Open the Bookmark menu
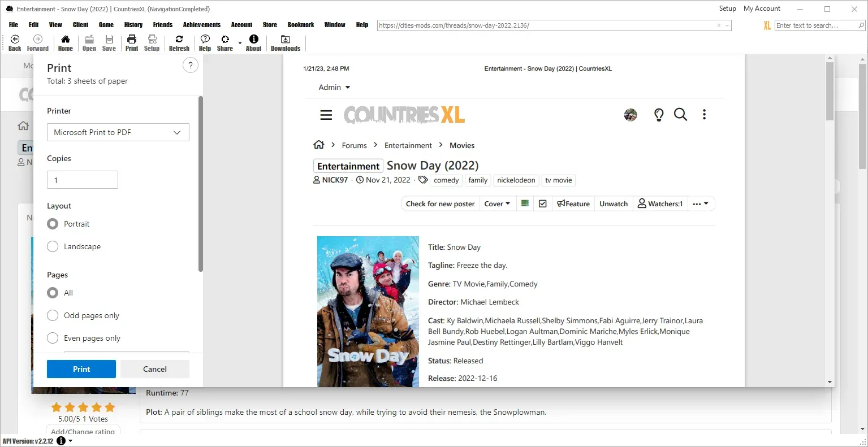The image size is (868, 447). coord(300,25)
